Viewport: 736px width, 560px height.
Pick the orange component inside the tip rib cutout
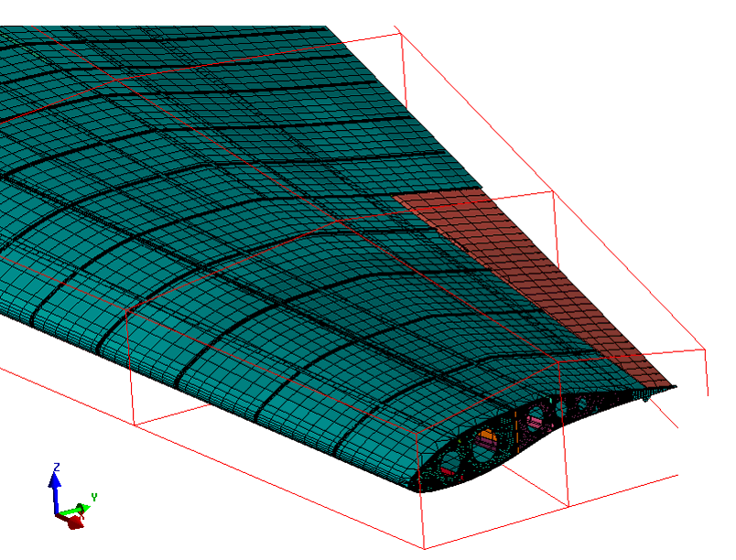[x=489, y=436]
